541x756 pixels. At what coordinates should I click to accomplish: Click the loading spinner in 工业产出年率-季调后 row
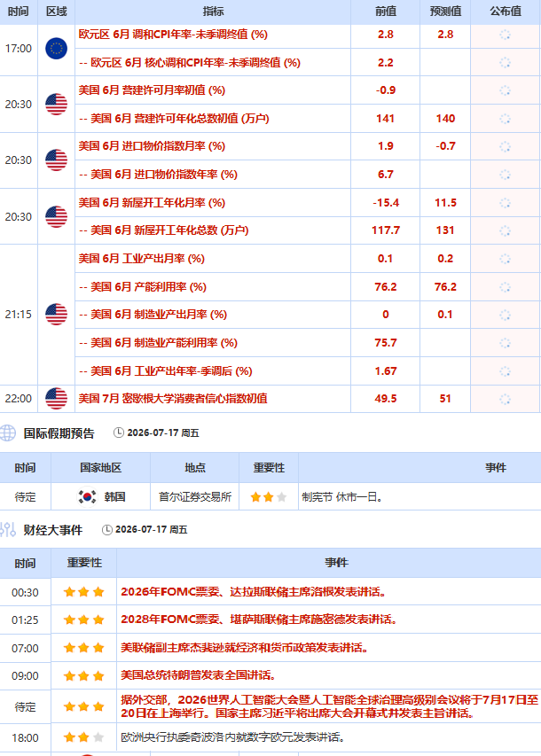tap(505, 371)
